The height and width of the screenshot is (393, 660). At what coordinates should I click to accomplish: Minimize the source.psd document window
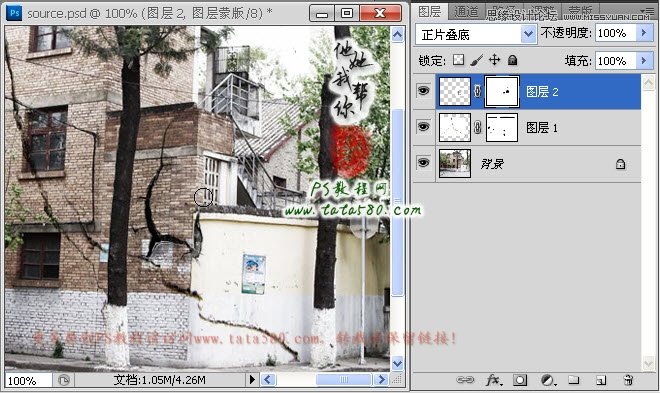tap(322, 13)
